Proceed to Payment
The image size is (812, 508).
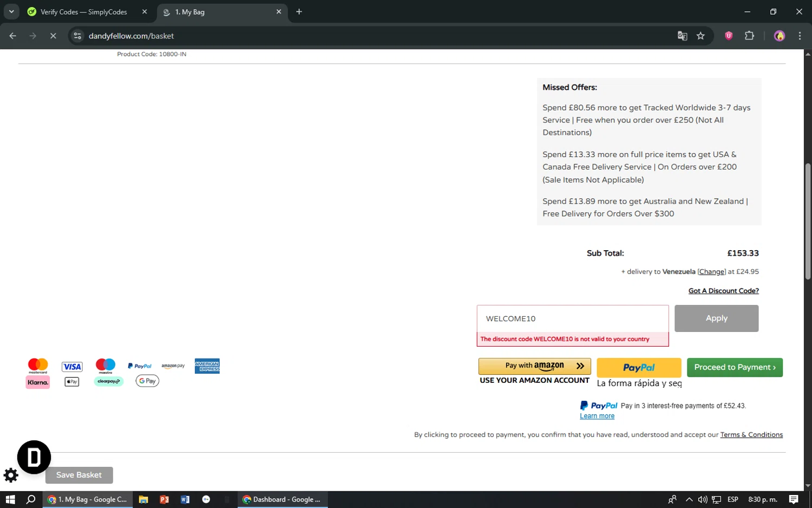[735, 367]
